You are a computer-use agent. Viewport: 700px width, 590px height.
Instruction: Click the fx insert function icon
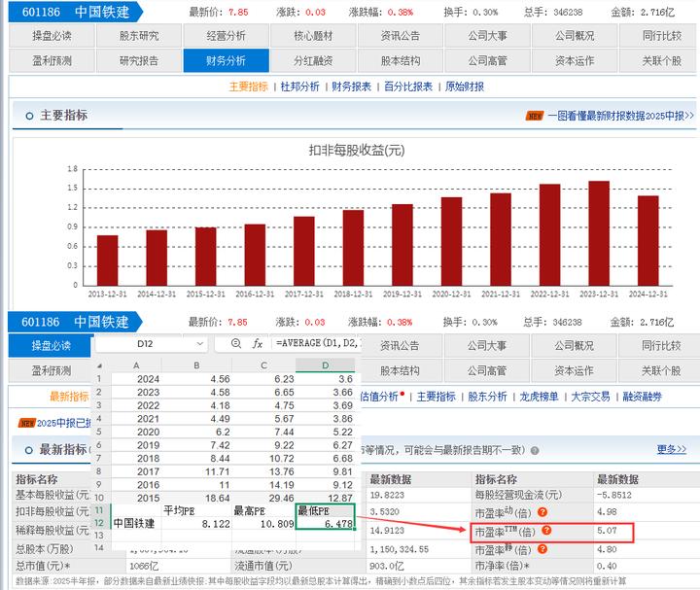point(258,344)
